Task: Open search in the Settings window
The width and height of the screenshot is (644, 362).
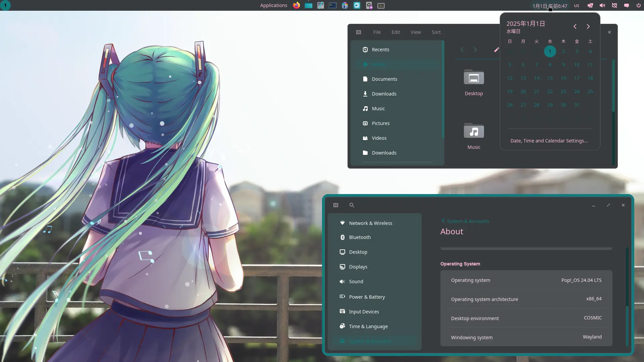Action: [x=352, y=205]
